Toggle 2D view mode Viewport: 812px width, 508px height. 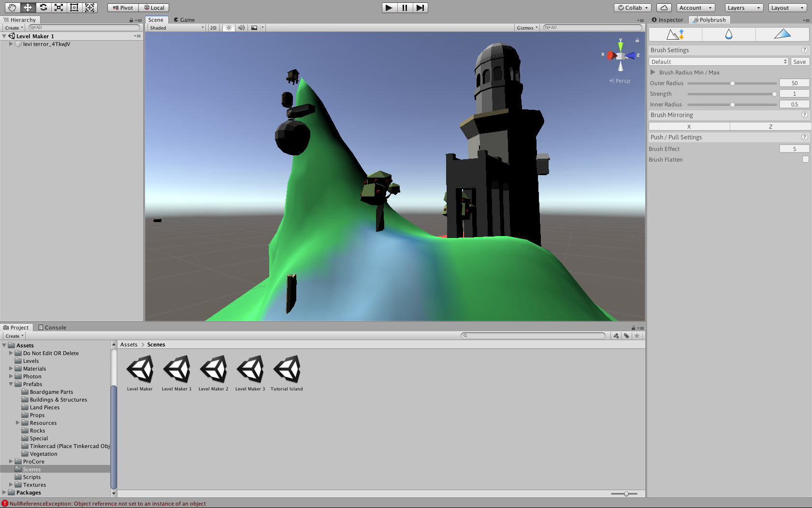pos(213,28)
